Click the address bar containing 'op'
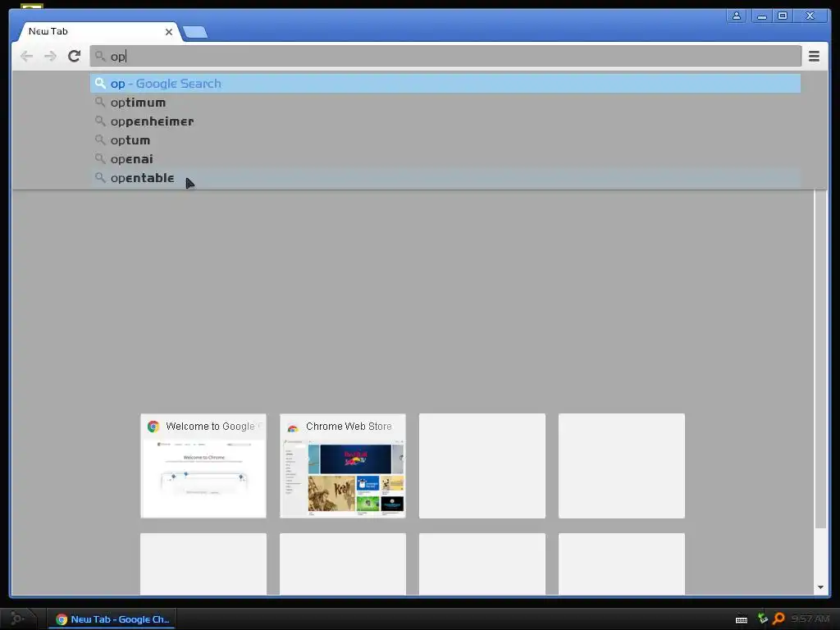The image size is (840, 630). 445,56
